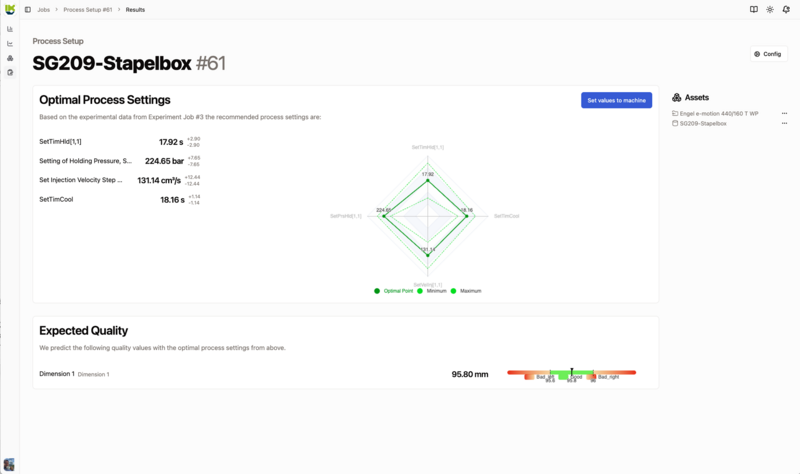Click the Dimension 1 quality range bar
The image size is (800, 474).
point(571,374)
